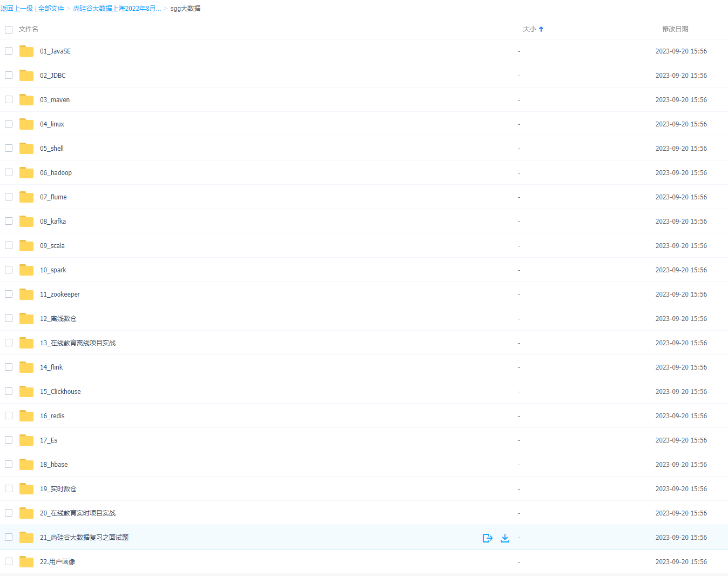The height and width of the screenshot is (576, 728).
Task: Click the 06_hadoop folder icon
Action: [x=26, y=173]
